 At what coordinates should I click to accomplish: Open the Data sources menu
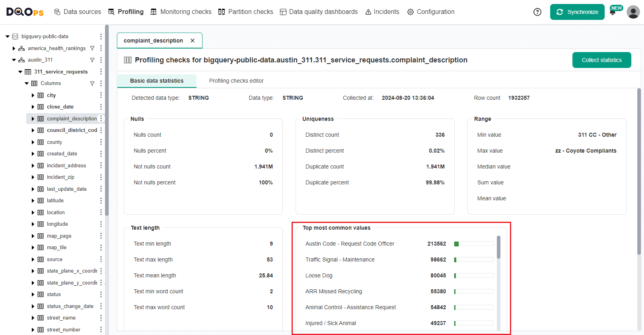pos(78,12)
